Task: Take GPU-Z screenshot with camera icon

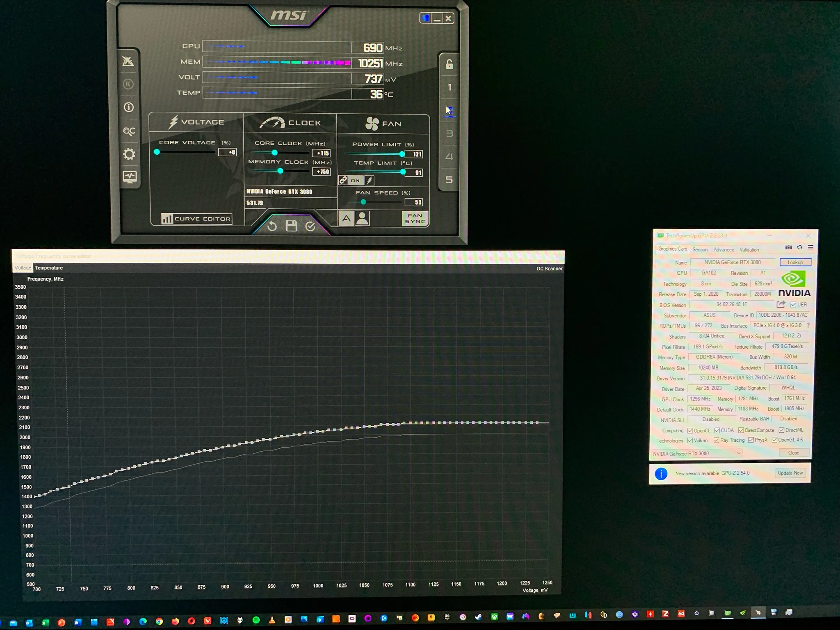Action: tap(788, 247)
